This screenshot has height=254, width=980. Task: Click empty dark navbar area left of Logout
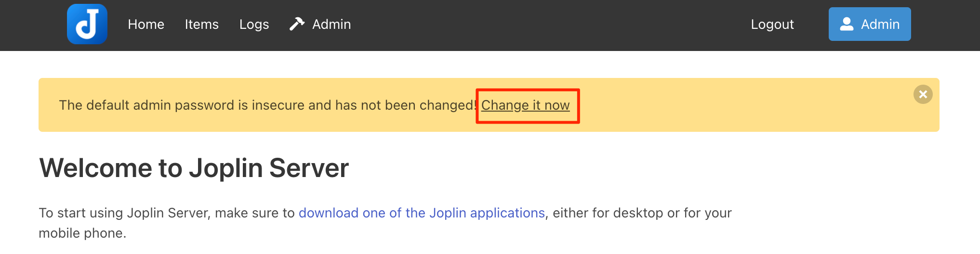(554, 24)
